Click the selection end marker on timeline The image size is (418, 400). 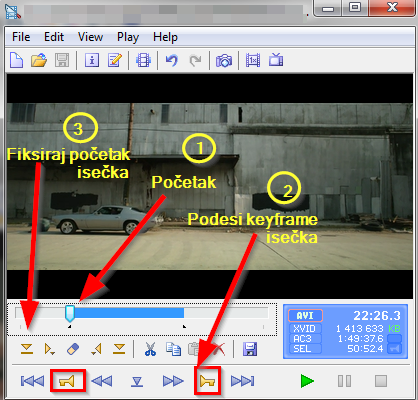point(184,327)
